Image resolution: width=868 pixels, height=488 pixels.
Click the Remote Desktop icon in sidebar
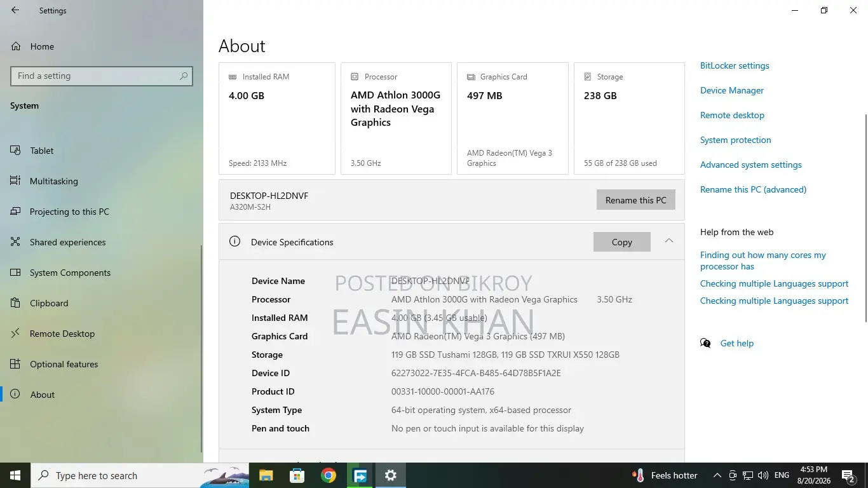pyautogui.click(x=16, y=334)
